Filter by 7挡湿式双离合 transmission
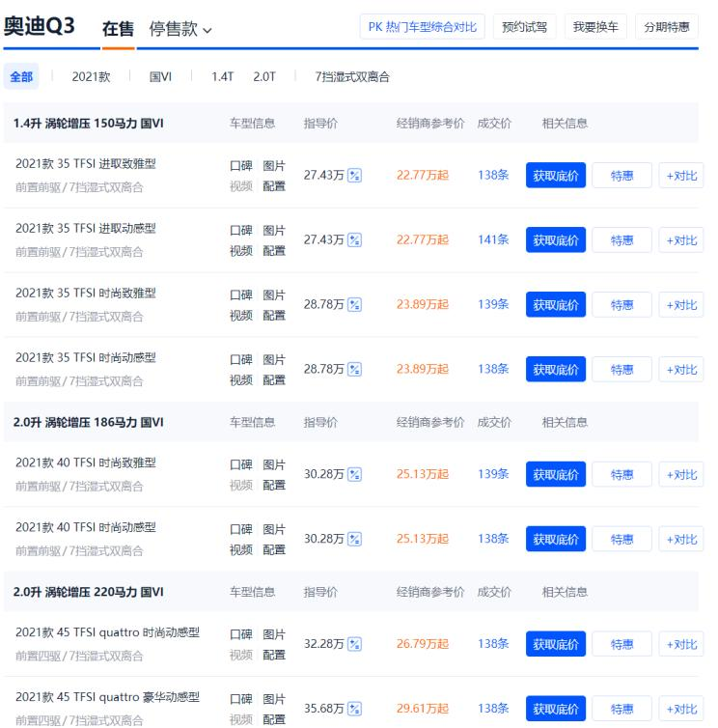The height and width of the screenshot is (728, 718). pyautogui.click(x=352, y=76)
